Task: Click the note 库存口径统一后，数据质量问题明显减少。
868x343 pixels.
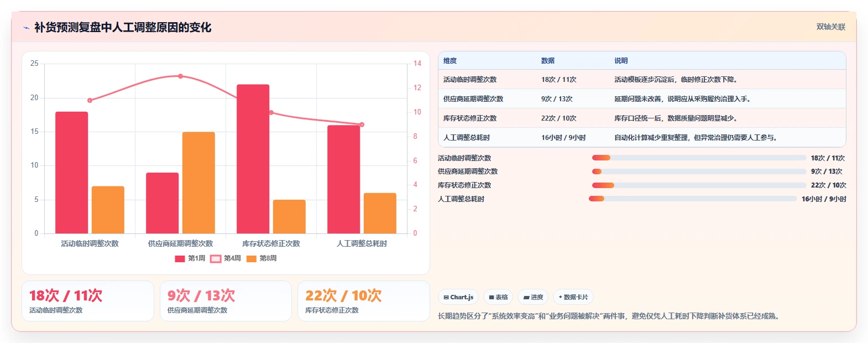Action: (x=677, y=118)
